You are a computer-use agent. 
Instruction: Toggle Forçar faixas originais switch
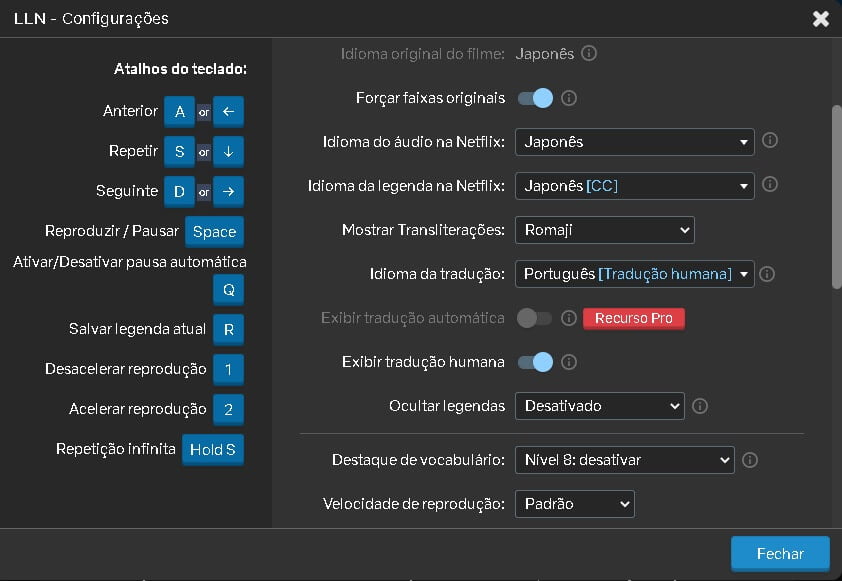[x=535, y=98]
